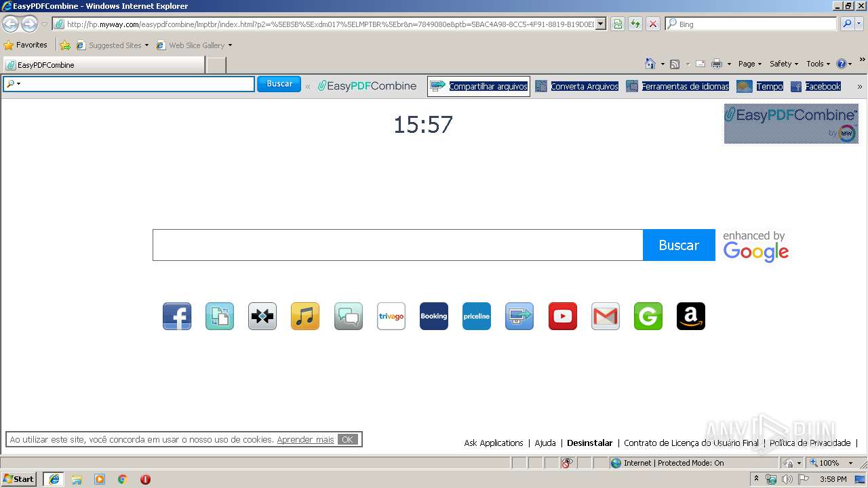
Task: Click the Stop loading X icon
Action: (652, 24)
